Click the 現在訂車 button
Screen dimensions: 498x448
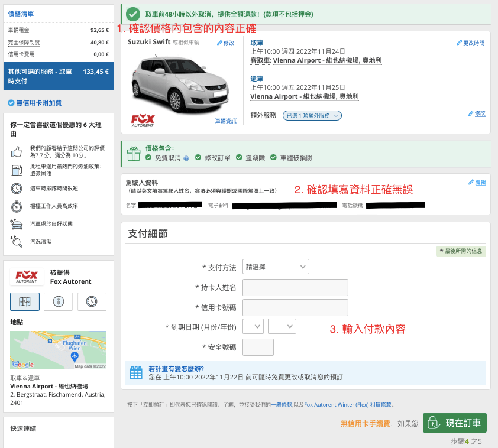(454, 423)
